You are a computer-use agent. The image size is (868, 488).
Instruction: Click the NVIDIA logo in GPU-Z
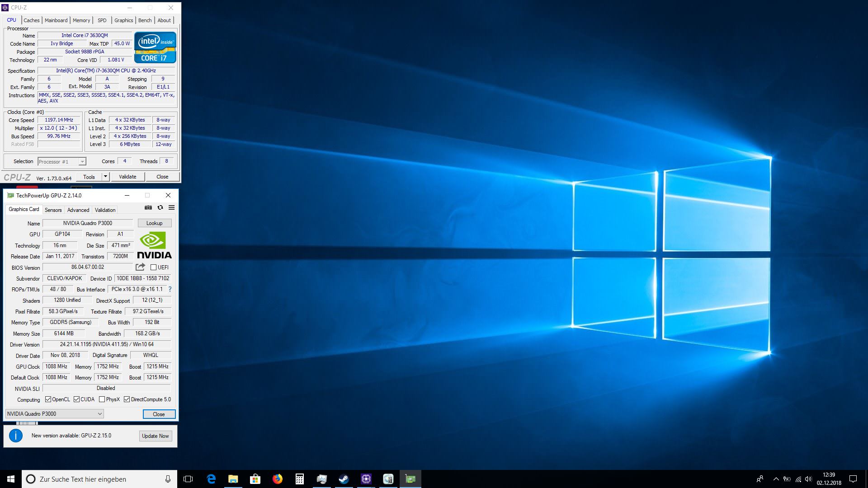tap(154, 245)
